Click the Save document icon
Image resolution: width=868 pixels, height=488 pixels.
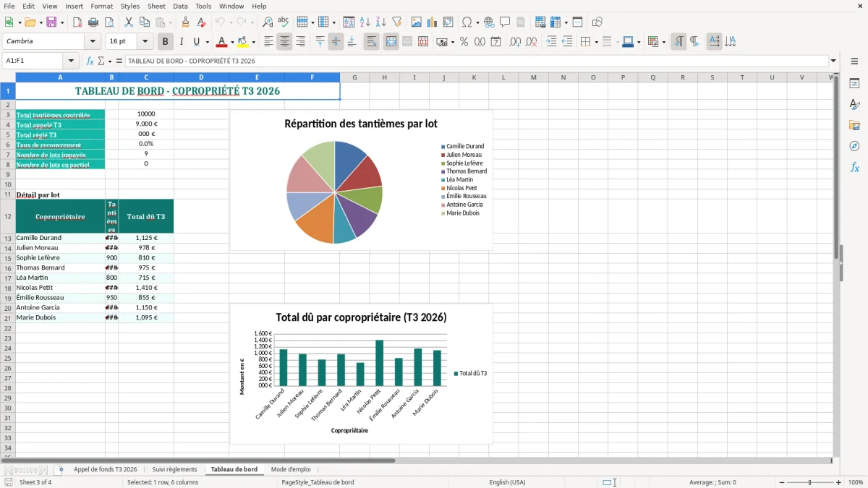coord(51,22)
